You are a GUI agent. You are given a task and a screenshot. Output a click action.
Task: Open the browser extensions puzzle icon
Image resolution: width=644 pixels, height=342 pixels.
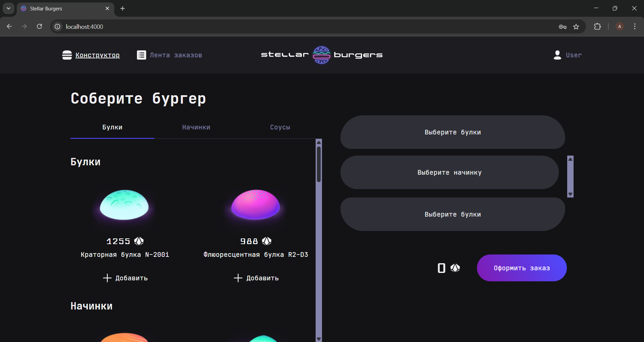pyautogui.click(x=597, y=27)
